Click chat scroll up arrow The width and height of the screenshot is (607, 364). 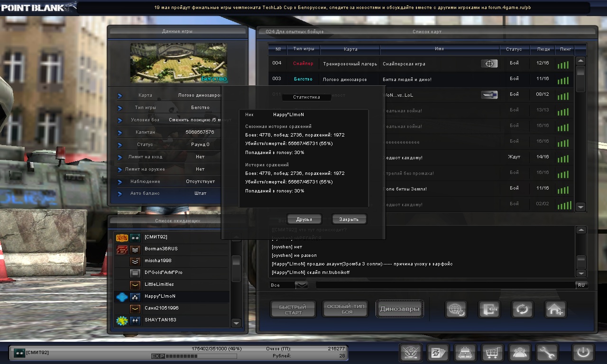coord(581,230)
